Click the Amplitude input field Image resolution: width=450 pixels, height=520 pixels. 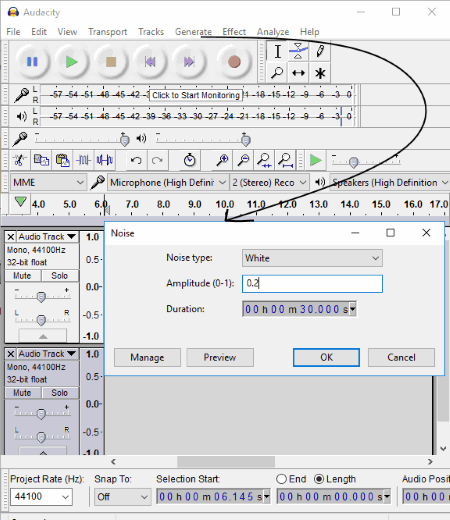coord(312,284)
